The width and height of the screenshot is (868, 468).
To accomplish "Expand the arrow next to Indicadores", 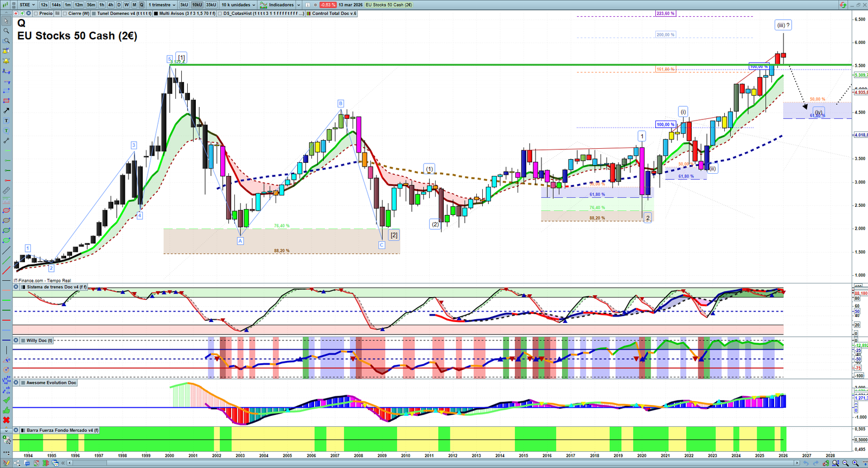I will 298,5.
